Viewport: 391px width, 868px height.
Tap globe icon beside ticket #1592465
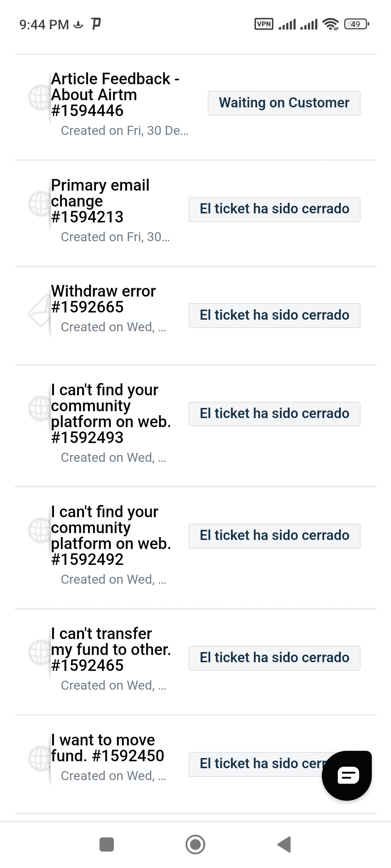pyautogui.click(x=39, y=652)
